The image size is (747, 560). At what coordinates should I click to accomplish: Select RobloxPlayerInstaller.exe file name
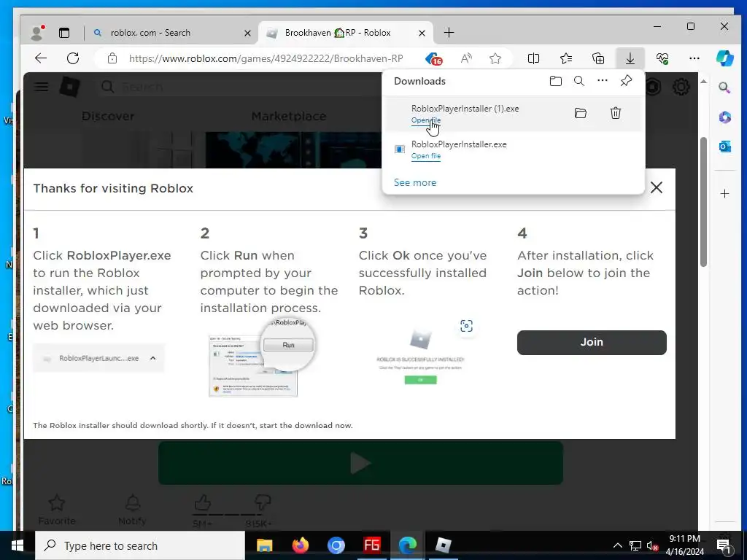pos(459,144)
